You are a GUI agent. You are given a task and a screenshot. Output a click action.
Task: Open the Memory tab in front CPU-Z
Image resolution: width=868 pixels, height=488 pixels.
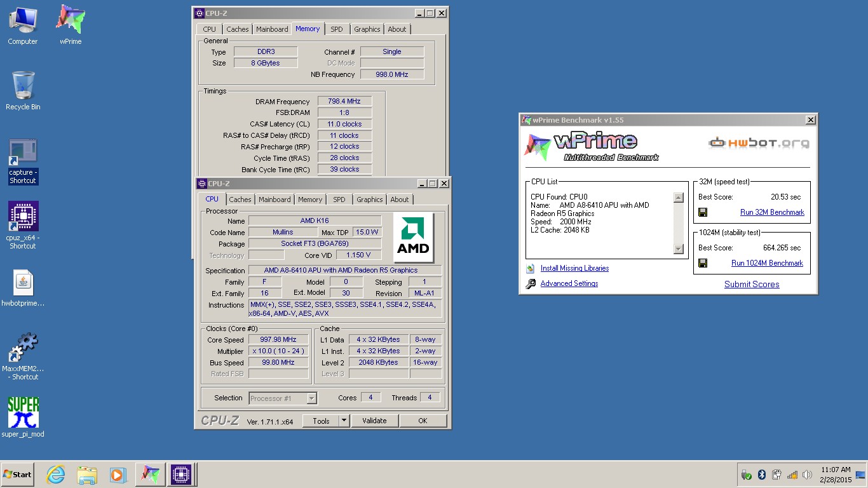tap(310, 200)
